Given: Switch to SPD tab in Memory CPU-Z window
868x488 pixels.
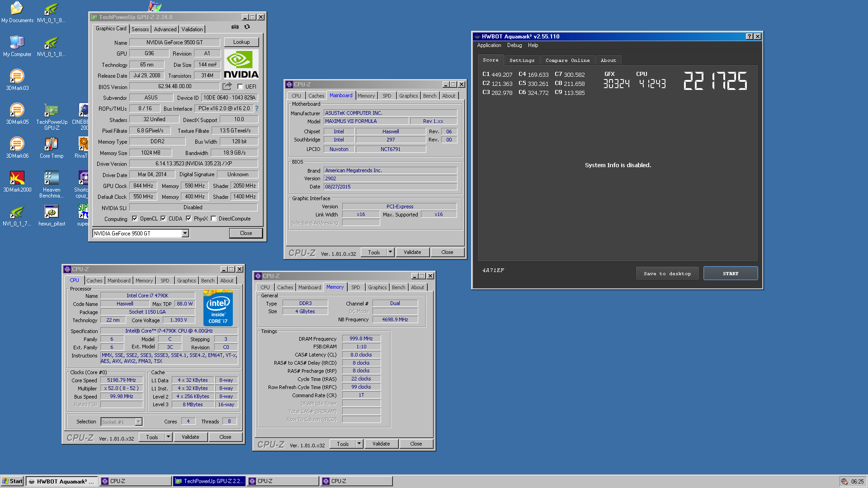Looking at the screenshot, I should 356,287.
